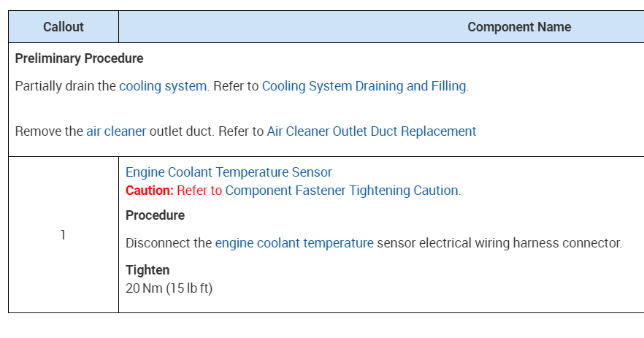The height and width of the screenshot is (338, 644).
Task: Open the "cooling system" link
Action: [x=163, y=86]
